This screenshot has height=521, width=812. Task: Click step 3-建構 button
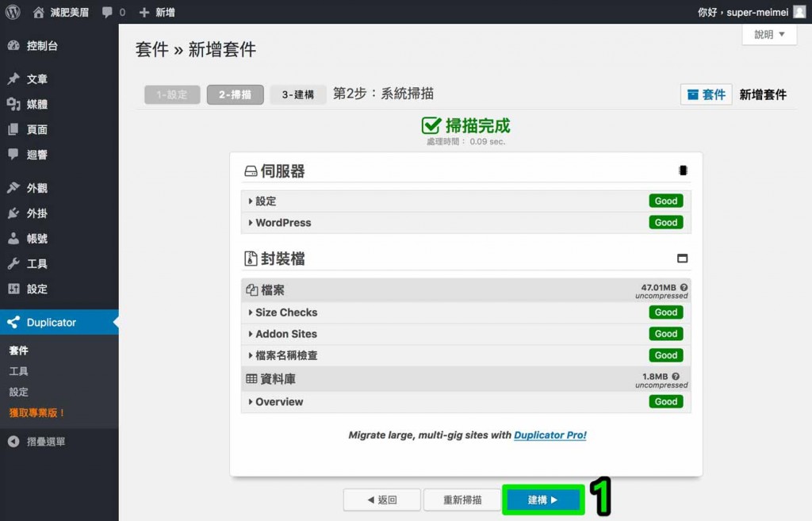(x=298, y=95)
